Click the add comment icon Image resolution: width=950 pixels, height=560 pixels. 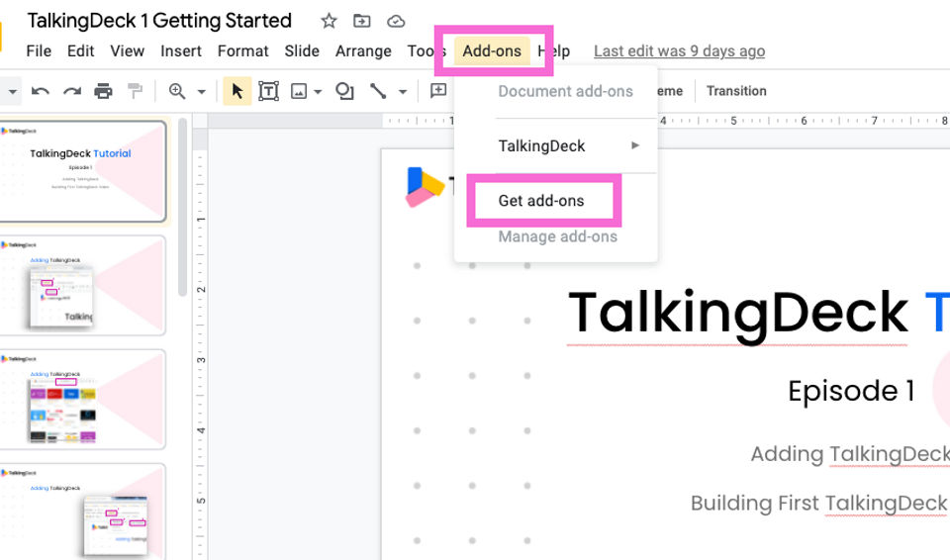coord(438,91)
